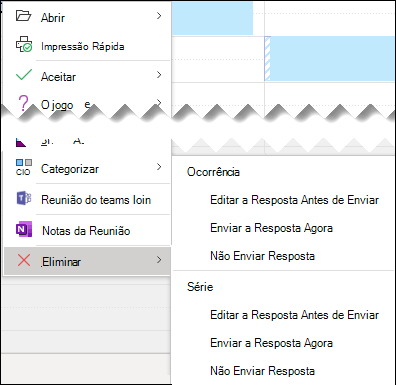Click the printer icon for Impressão Rápida
The height and width of the screenshot is (385, 396).
[24, 45]
